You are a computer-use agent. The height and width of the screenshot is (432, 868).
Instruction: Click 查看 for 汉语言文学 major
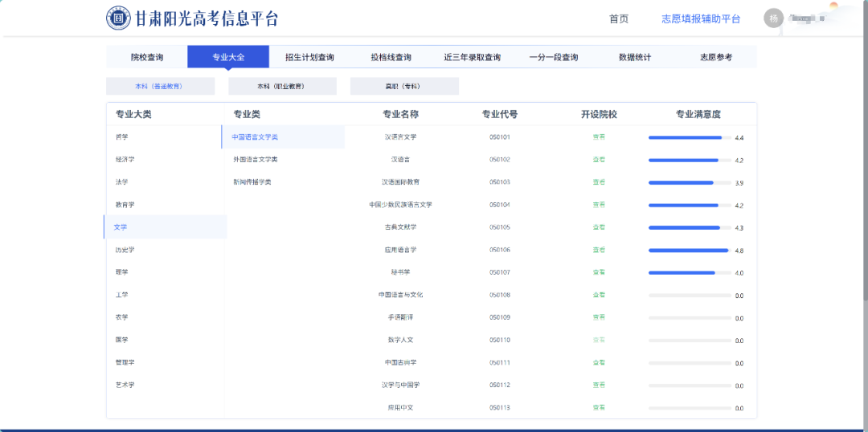pos(599,137)
